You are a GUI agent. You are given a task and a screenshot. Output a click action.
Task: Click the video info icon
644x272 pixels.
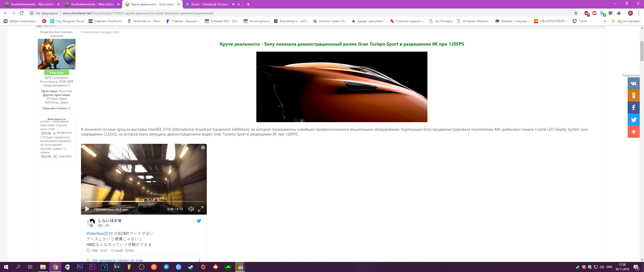click(x=203, y=148)
